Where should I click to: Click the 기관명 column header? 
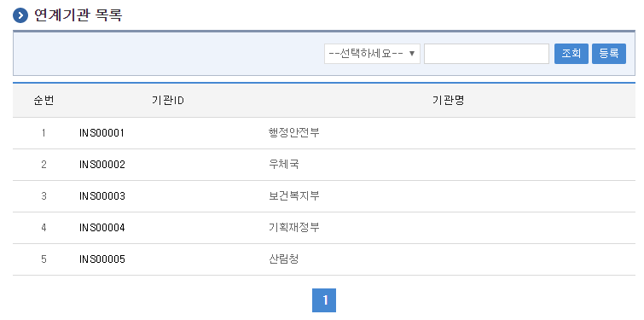[x=448, y=101]
